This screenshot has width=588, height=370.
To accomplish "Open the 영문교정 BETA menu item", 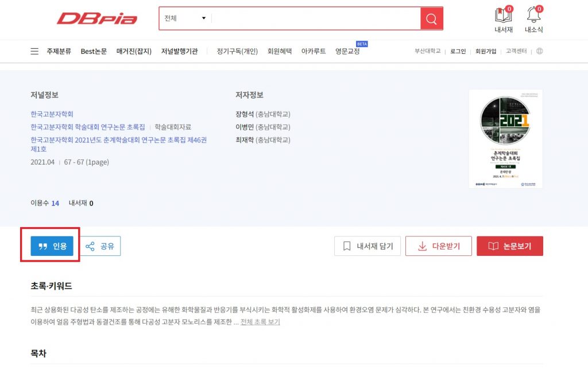I will [347, 51].
